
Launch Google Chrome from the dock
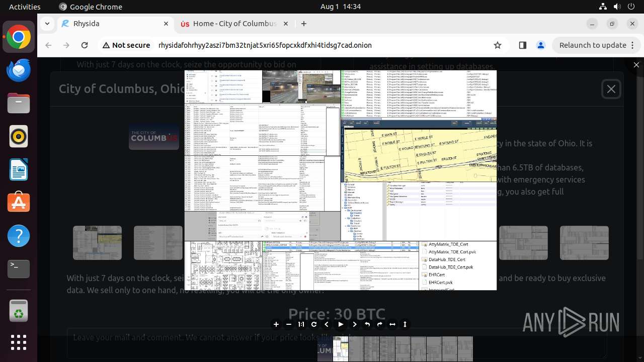(19, 37)
